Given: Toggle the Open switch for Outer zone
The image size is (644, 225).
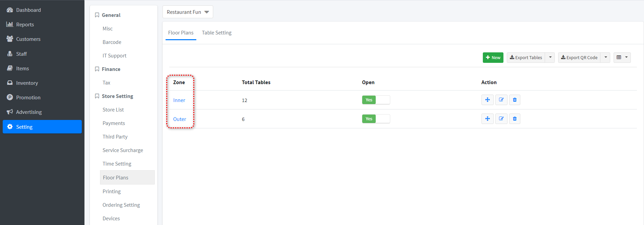Looking at the screenshot, I should (376, 119).
